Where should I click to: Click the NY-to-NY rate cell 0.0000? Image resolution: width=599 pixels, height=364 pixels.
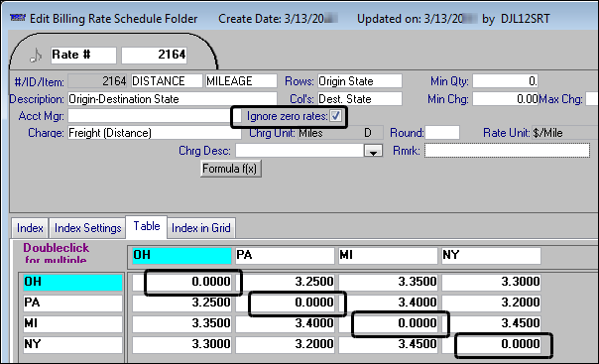[491, 344]
